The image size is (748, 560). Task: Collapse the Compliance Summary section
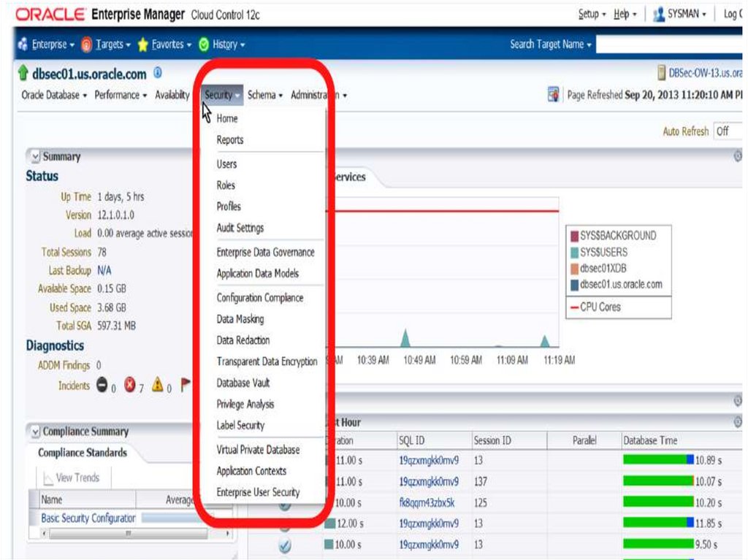(x=35, y=431)
